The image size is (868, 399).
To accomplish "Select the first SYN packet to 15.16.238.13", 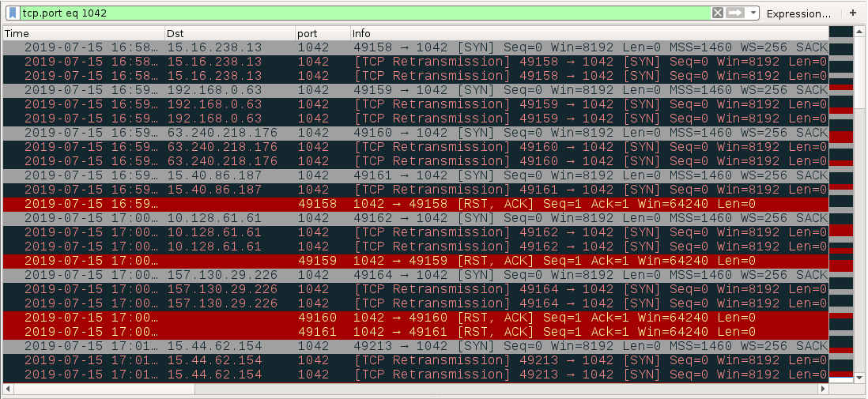I will point(416,47).
